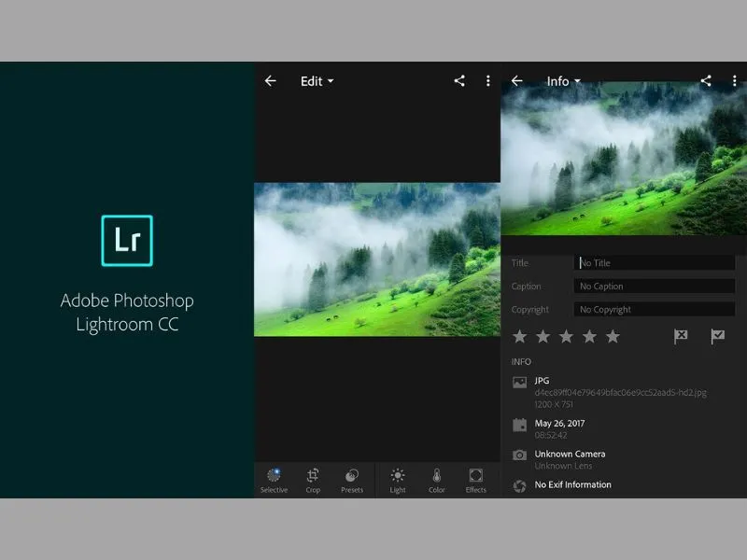Image resolution: width=747 pixels, height=560 pixels.
Task: Go back from the Edit screen
Action: [270, 81]
